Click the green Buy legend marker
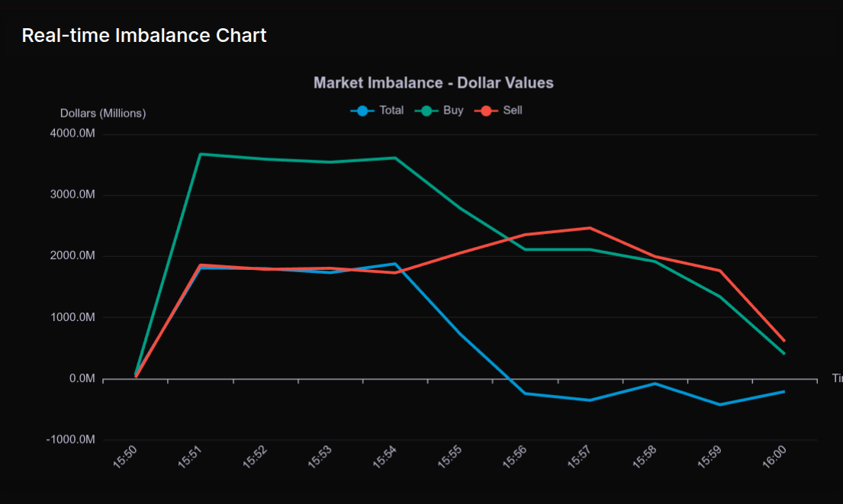Image resolution: width=843 pixels, height=504 pixels. click(426, 111)
